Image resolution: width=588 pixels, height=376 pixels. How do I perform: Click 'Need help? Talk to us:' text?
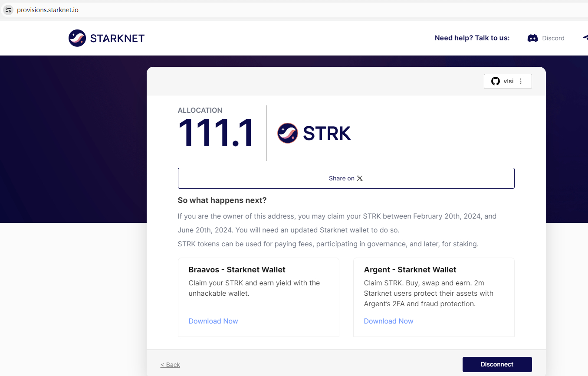pos(472,38)
